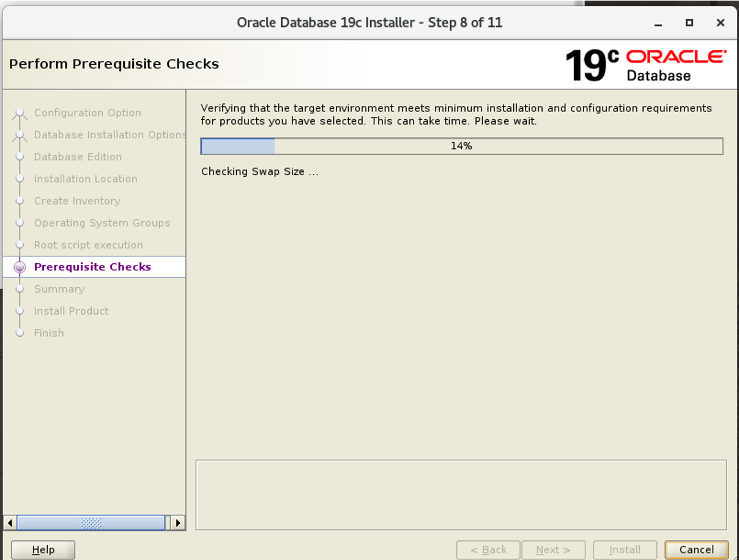Select the Install Product step
Viewport: 739px width, 560px height.
pos(71,311)
